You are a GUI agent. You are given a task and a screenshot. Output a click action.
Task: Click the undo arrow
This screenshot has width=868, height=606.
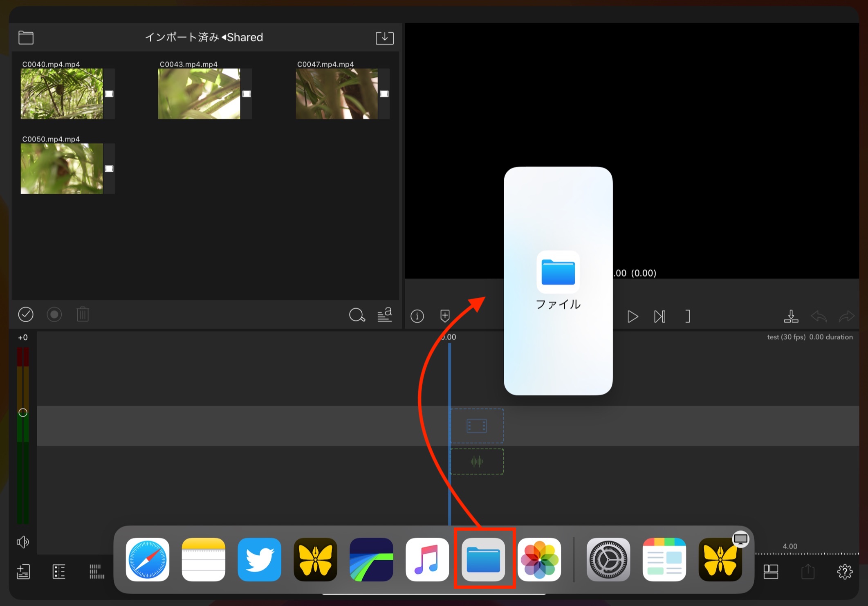(819, 316)
